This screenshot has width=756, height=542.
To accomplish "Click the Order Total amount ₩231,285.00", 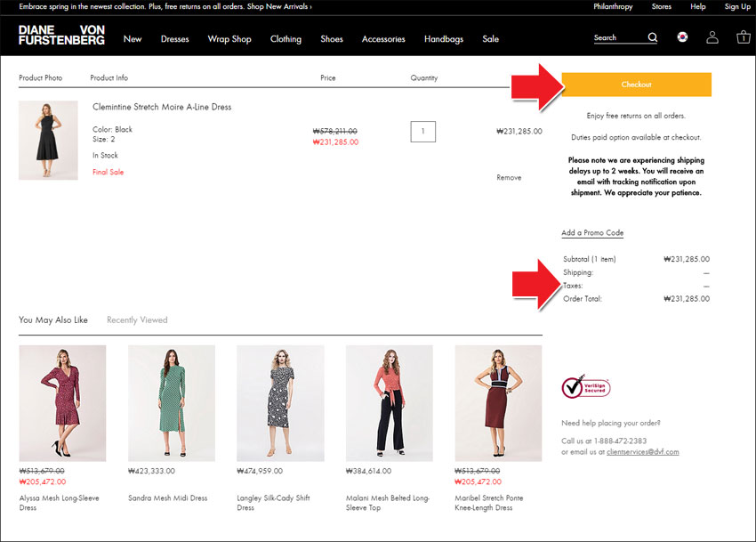I will pyautogui.click(x=687, y=299).
